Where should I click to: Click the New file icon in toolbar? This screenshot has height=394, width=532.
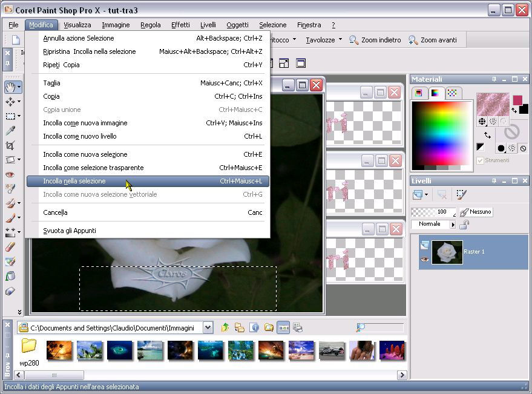16,40
